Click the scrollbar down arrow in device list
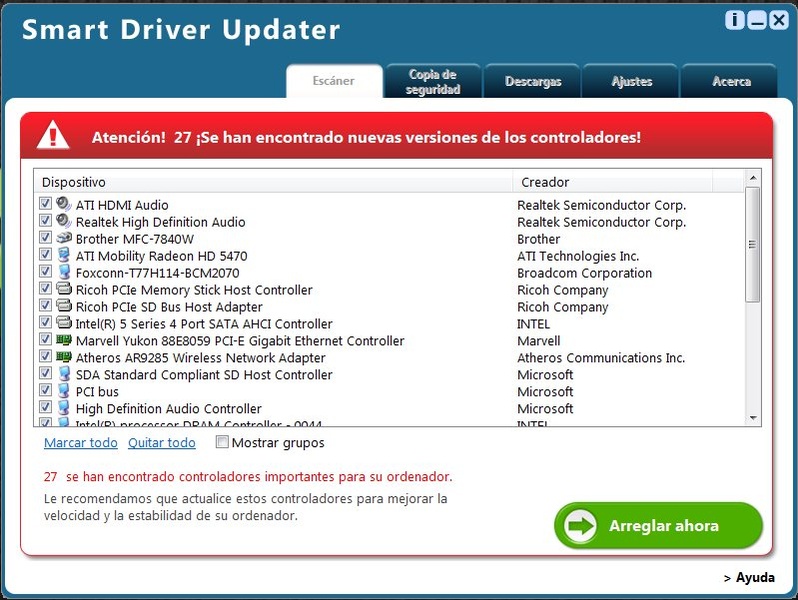This screenshot has height=600, width=798. pyautogui.click(x=753, y=418)
